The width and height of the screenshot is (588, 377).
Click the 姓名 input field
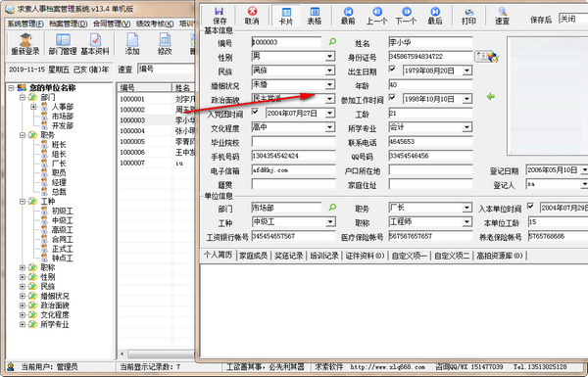(x=430, y=42)
